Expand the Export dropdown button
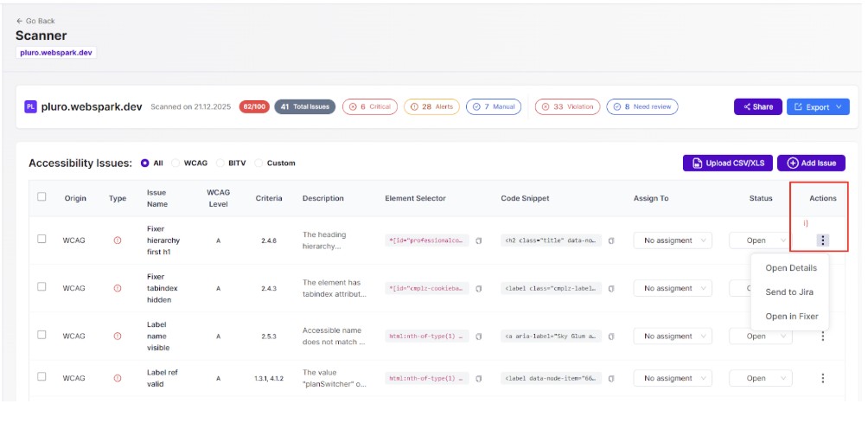Screen dimensions: 868x423 coord(817,107)
